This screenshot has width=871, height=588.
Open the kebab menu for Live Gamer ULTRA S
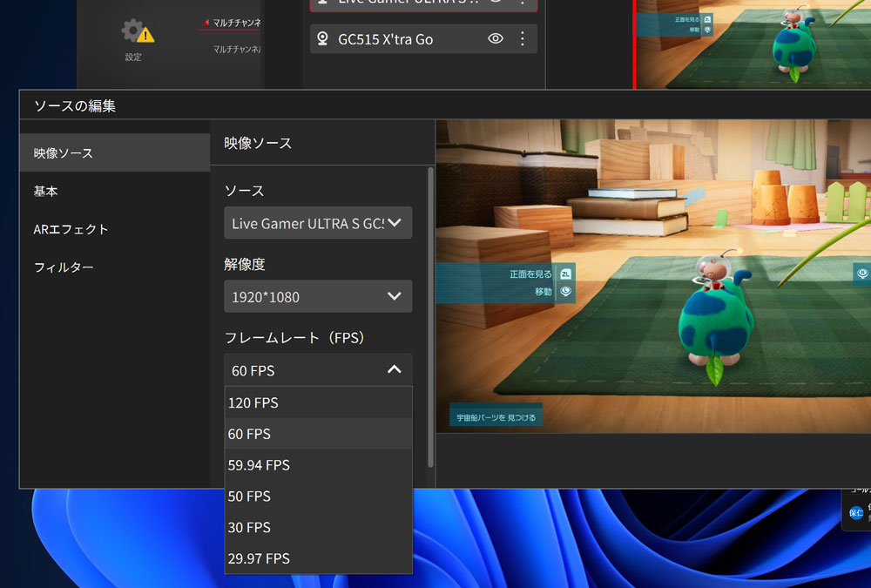[x=523, y=4]
